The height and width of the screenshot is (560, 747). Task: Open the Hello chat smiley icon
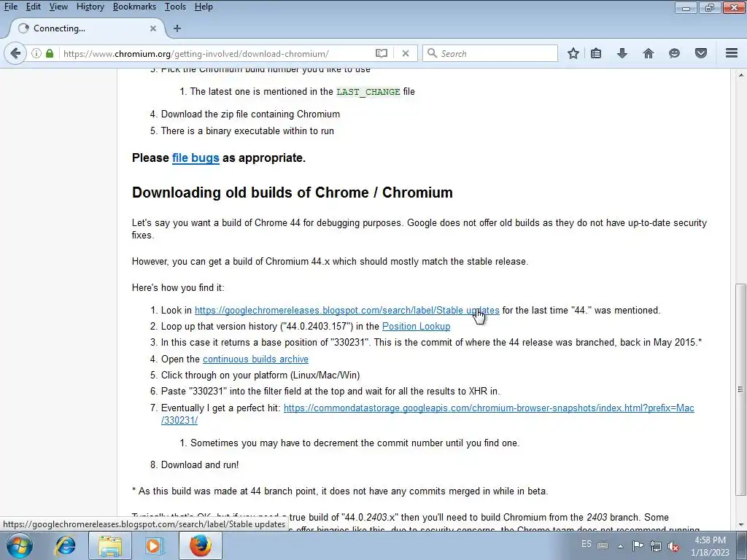[674, 53]
